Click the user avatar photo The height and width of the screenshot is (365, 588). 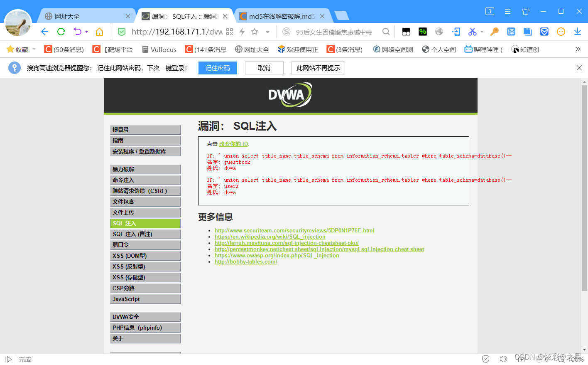click(x=18, y=23)
